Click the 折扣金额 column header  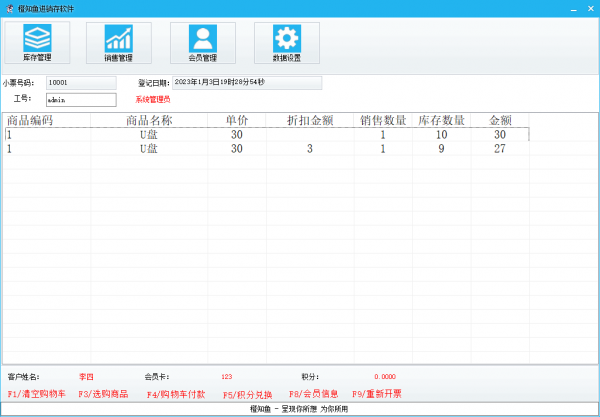point(310,120)
